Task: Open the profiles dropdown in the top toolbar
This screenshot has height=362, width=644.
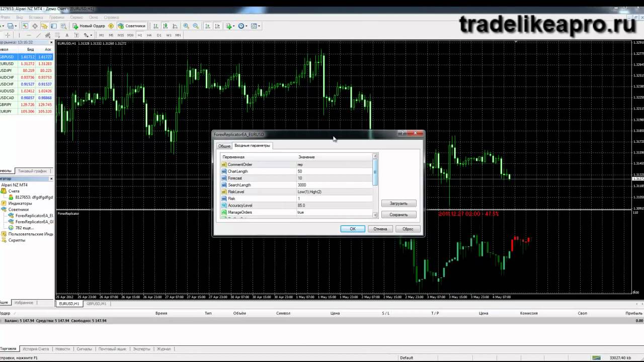Action: click(x=12, y=26)
